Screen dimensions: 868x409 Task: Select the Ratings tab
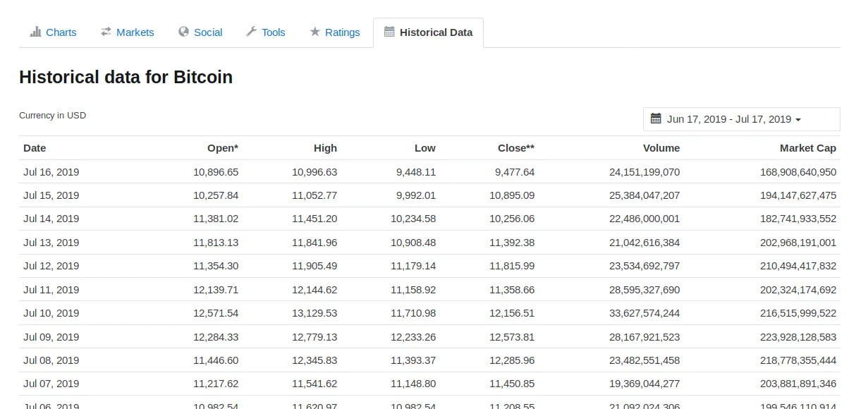tap(335, 32)
